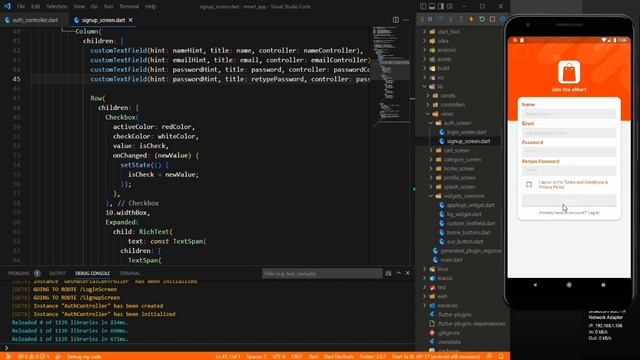Maximize the panel with the up chevron

399,273
